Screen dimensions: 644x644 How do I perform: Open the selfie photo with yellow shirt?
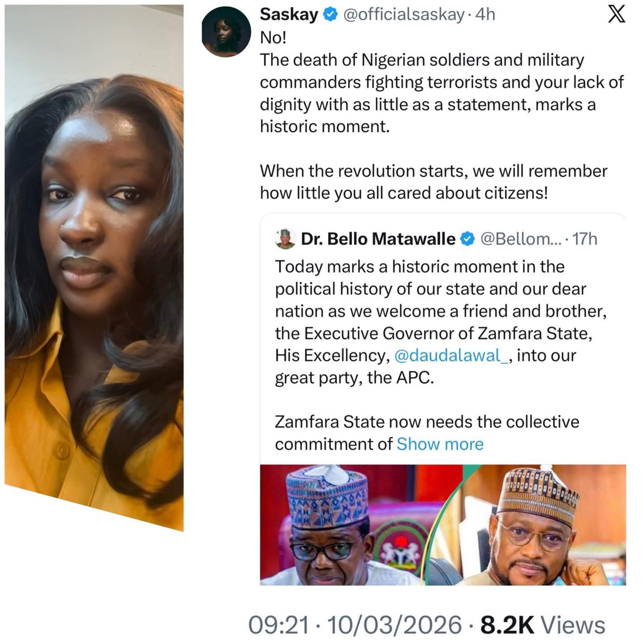94,268
